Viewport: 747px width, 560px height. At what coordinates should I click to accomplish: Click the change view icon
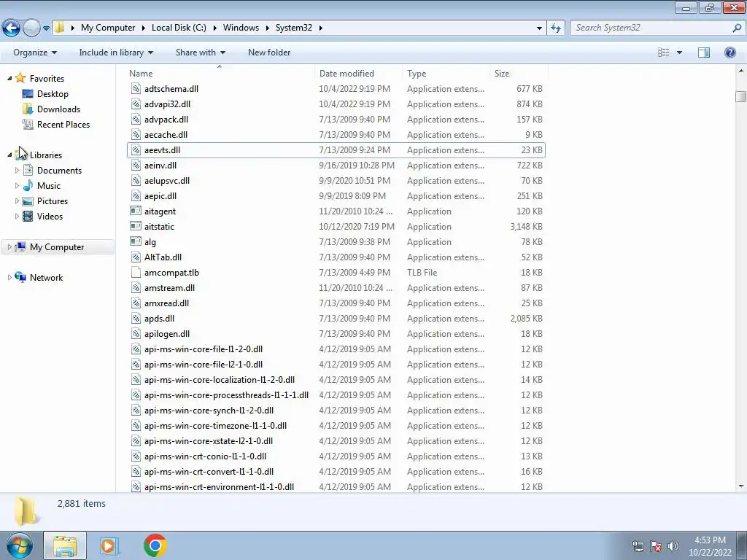coord(664,52)
